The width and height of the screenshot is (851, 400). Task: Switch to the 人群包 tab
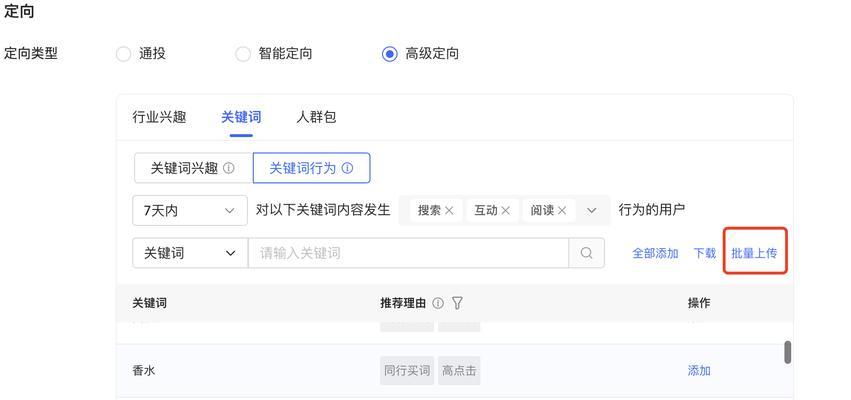[316, 117]
